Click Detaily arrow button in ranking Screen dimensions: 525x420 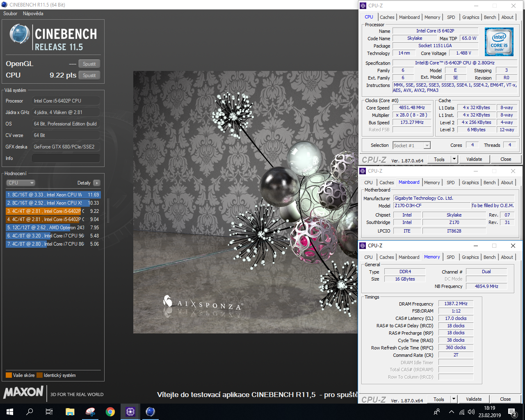[x=97, y=183]
